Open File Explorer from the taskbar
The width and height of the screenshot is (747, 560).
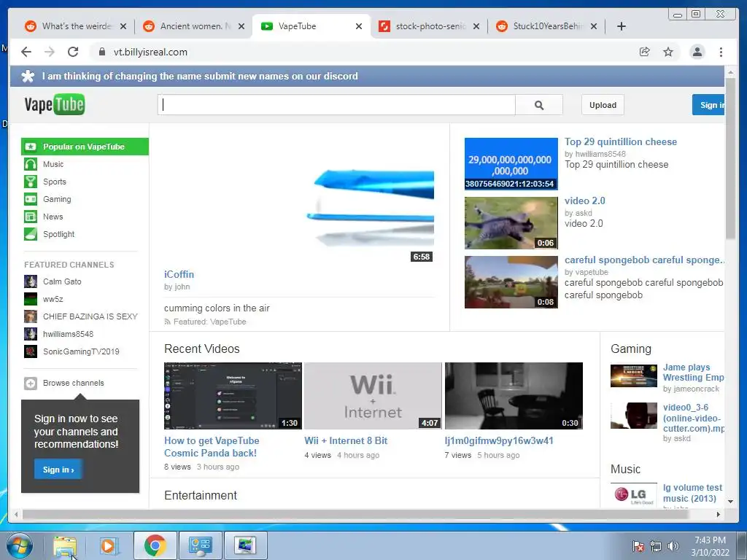pyautogui.click(x=65, y=545)
